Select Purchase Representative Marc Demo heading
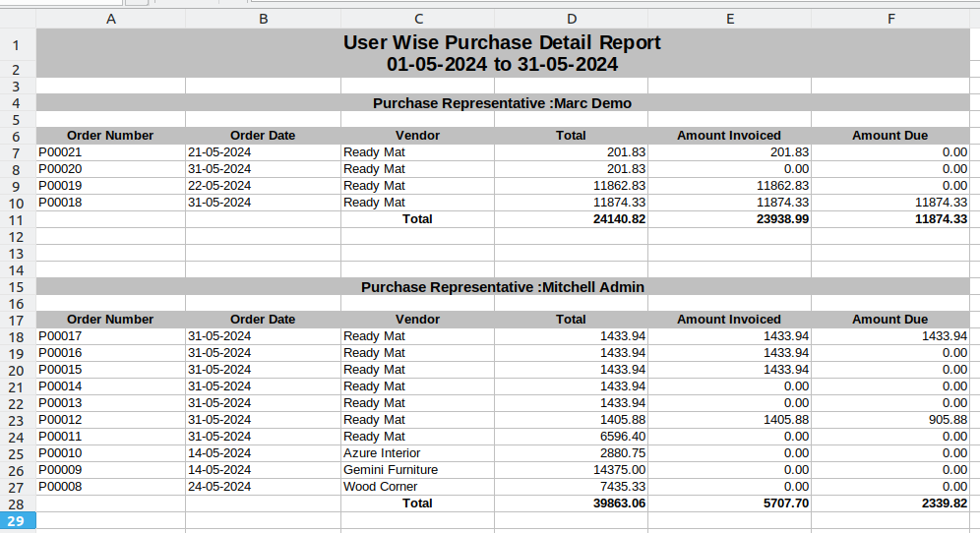This screenshot has height=533, width=980. (x=502, y=103)
